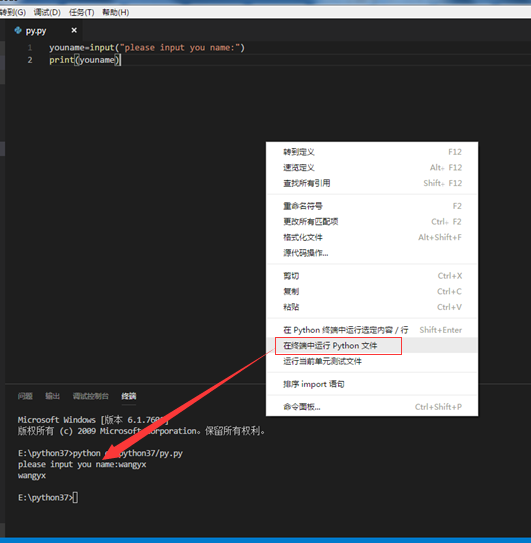Switch to the 终端 panel tab
This screenshot has width=531, height=543.
click(129, 396)
